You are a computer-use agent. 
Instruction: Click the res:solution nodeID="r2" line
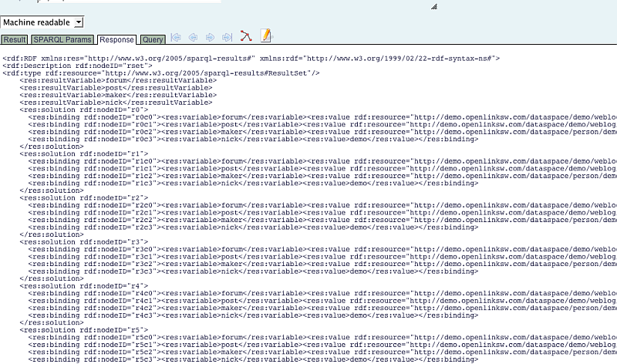[84, 198]
